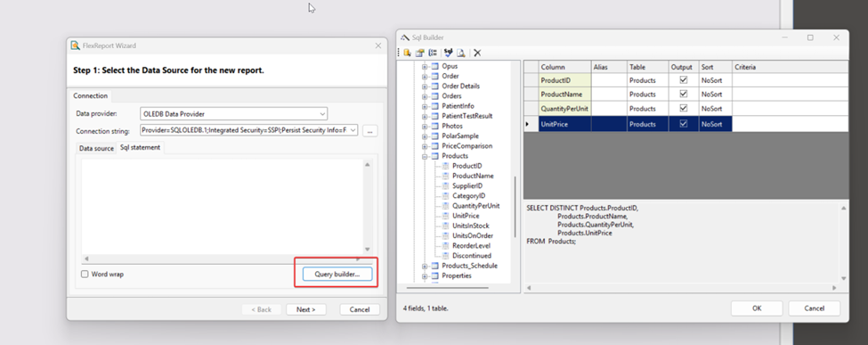Image resolution: width=868 pixels, height=345 pixels.
Task: Expand the PriceComparison table node
Action: pos(425,146)
